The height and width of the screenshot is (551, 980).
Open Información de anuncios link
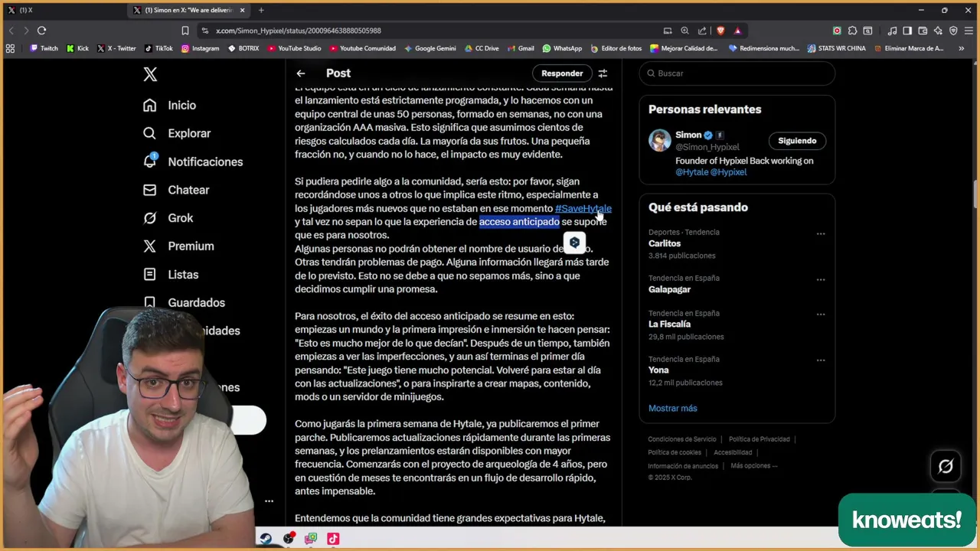tap(683, 466)
